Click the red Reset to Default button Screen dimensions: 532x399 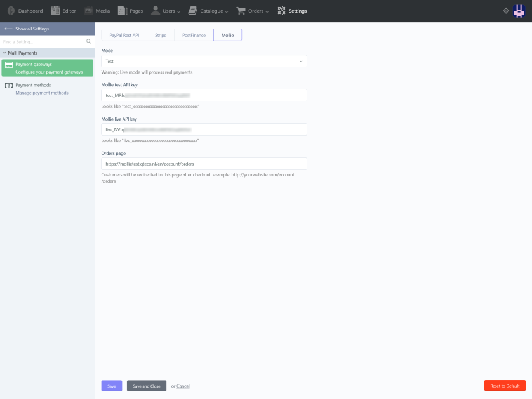(x=505, y=386)
